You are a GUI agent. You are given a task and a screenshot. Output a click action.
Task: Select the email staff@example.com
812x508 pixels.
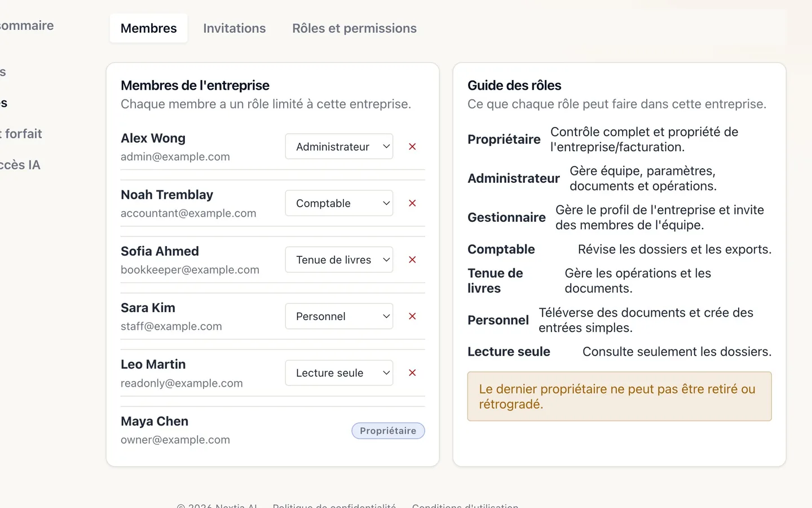[x=171, y=326]
